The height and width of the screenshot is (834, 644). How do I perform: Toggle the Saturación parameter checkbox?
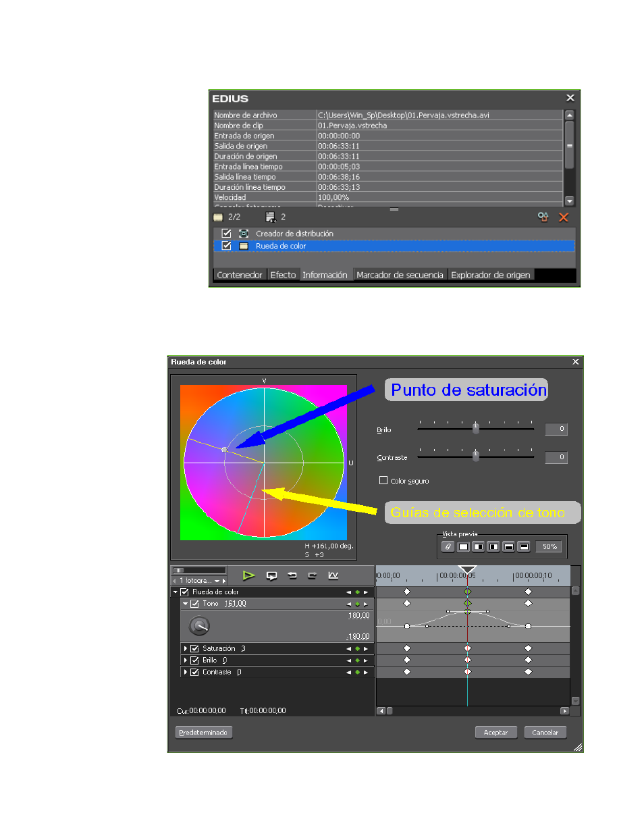194,648
